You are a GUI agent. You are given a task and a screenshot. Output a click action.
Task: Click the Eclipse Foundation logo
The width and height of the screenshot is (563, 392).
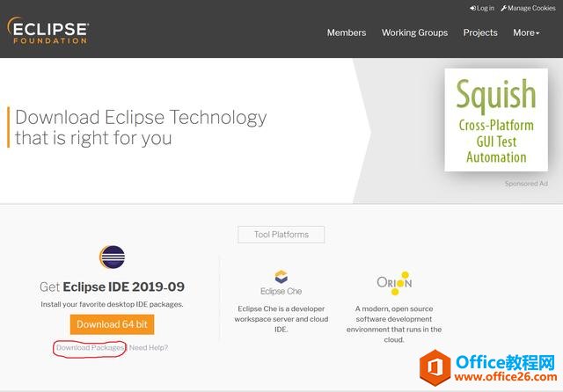48,30
